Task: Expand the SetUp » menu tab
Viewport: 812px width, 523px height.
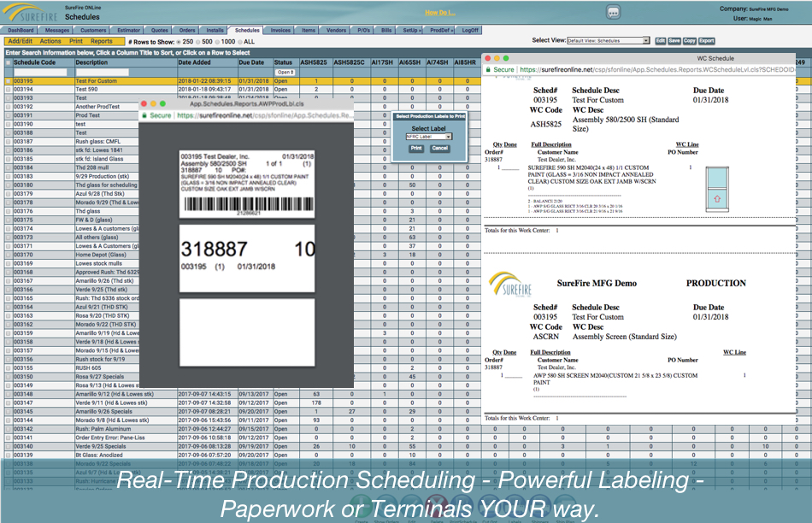Action: tap(412, 31)
